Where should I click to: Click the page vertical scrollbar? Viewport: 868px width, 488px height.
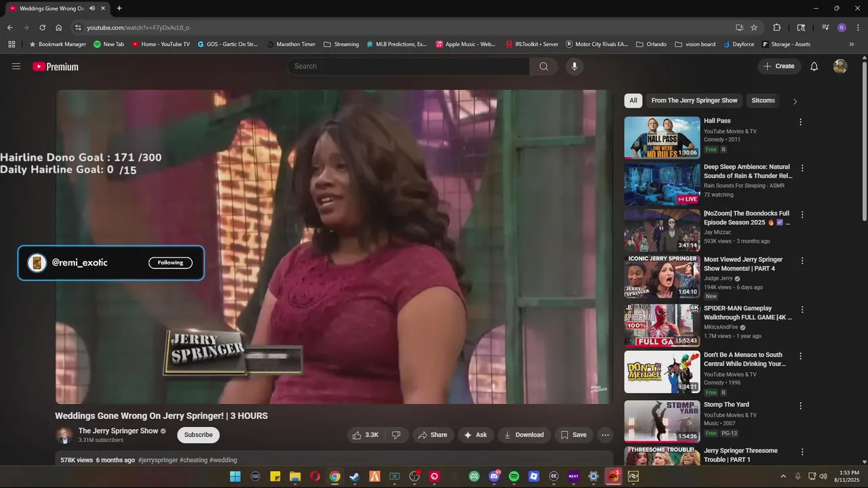pyautogui.click(x=864, y=141)
